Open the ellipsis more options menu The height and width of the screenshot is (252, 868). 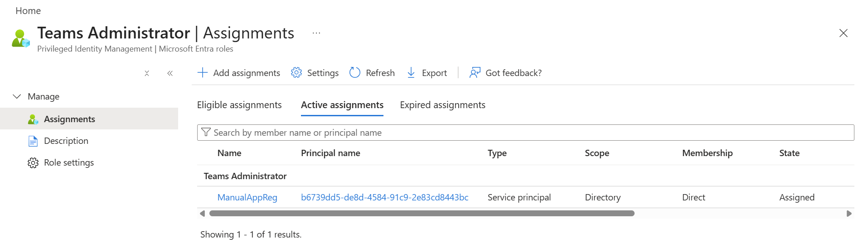coord(316,33)
